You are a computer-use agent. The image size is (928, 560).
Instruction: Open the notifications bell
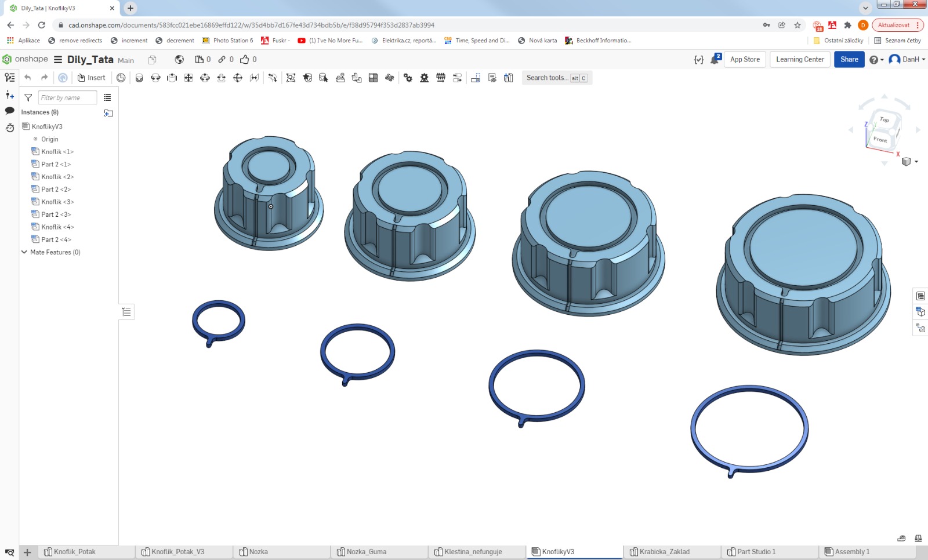(x=715, y=60)
